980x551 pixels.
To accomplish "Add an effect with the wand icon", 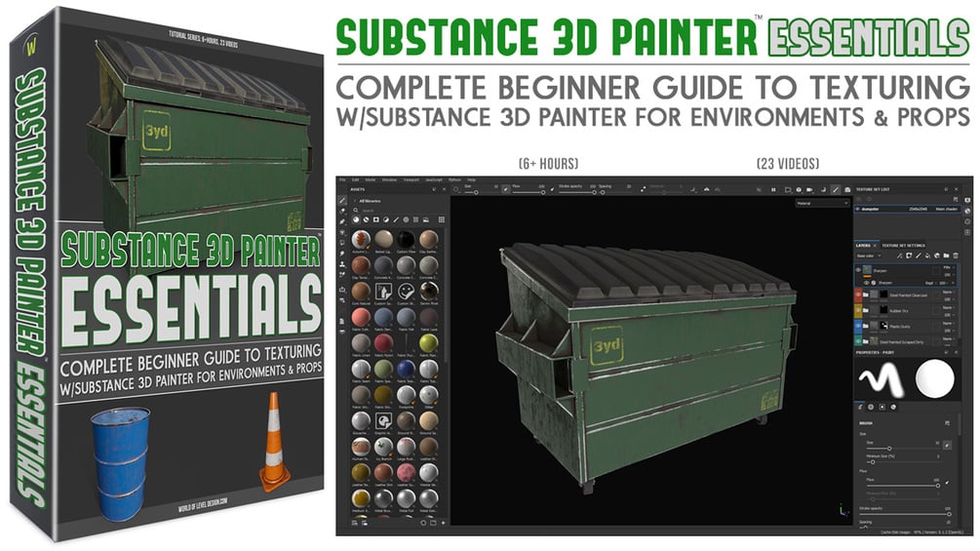I will [x=899, y=256].
